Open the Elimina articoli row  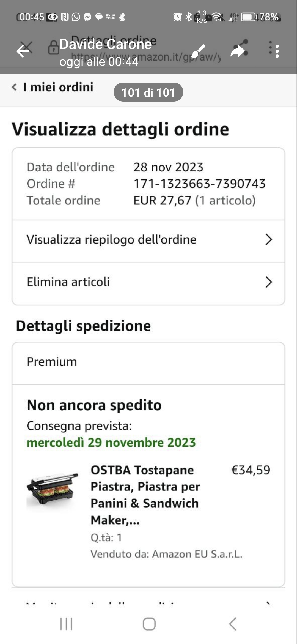[x=68, y=282]
